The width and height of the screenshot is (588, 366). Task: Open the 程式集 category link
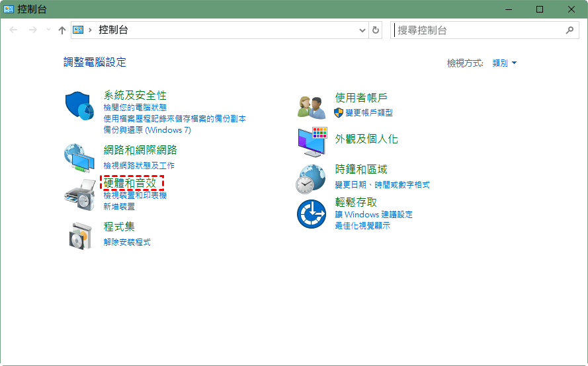pyautogui.click(x=119, y=227)
